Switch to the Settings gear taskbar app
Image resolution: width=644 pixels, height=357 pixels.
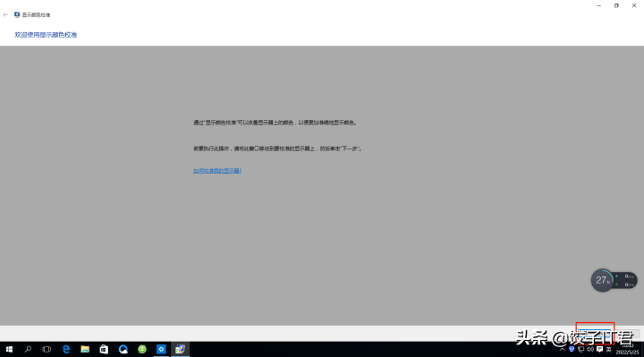tap(161, 349)
